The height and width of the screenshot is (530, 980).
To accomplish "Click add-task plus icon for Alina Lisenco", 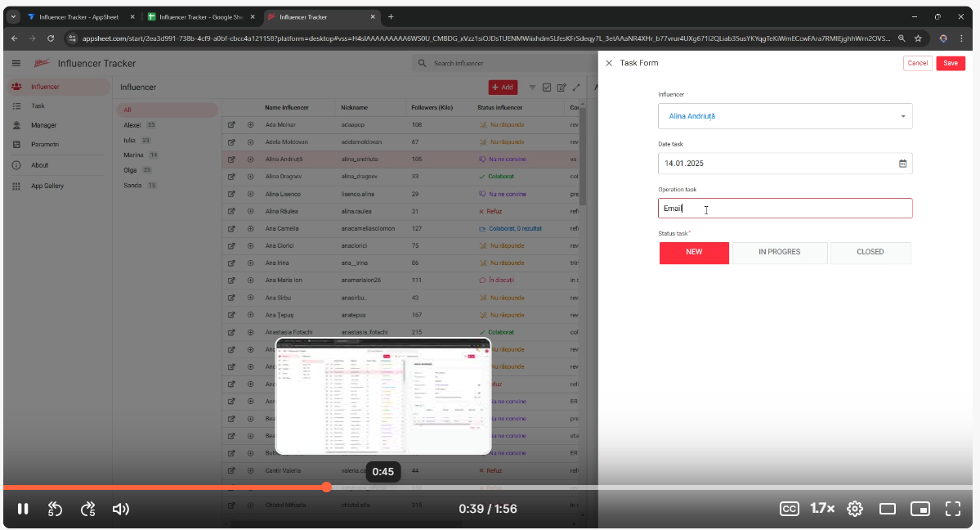I will click(x=251, y=194).
